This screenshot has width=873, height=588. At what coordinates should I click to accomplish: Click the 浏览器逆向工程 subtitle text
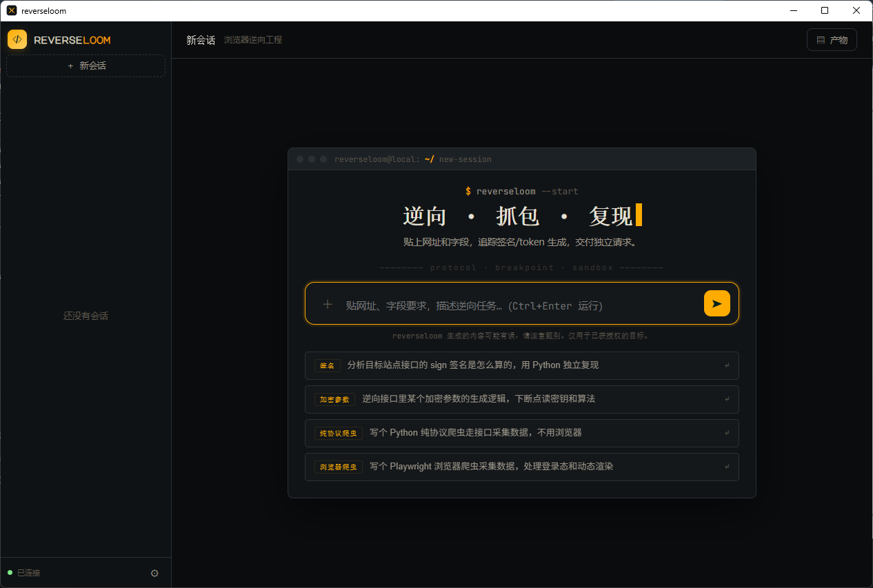(x=253, y=40)
